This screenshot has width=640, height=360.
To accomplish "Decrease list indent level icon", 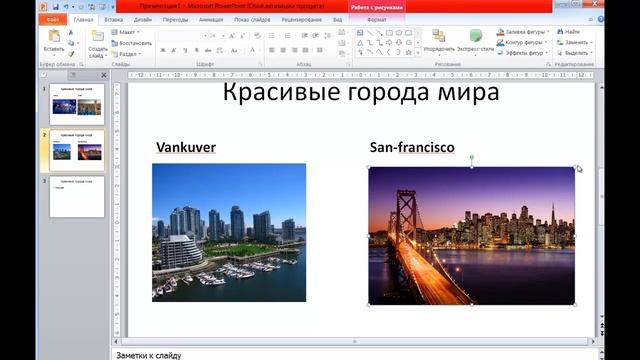I will tap(304, 36).
